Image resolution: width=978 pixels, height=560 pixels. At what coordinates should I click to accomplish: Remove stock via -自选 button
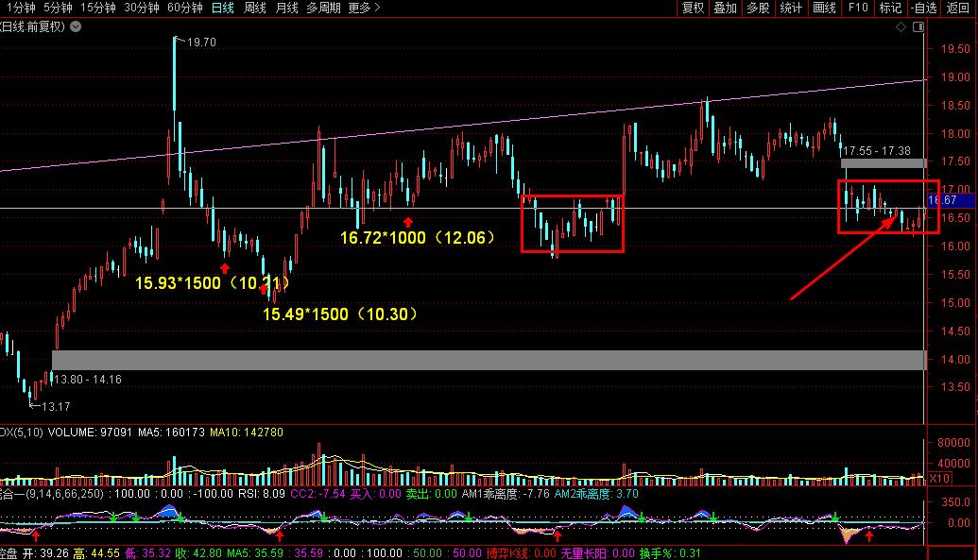click(x=924, y=8)
